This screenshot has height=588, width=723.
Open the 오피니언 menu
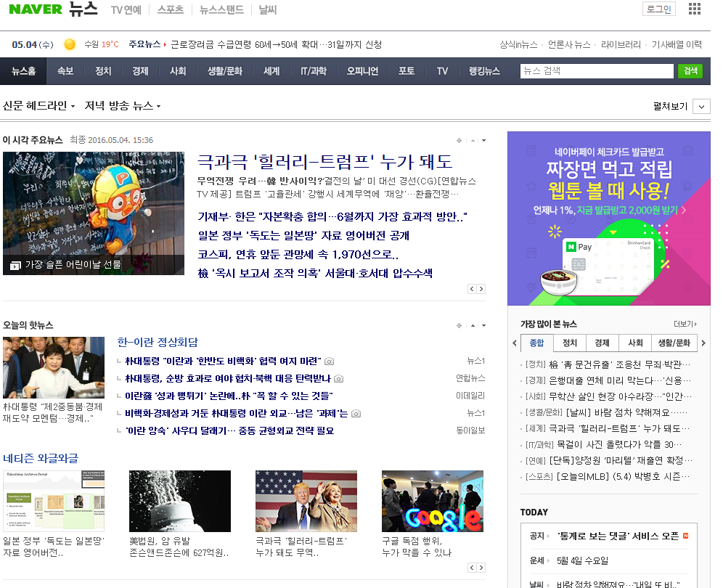pyautogui.click(x=362, y=71)
